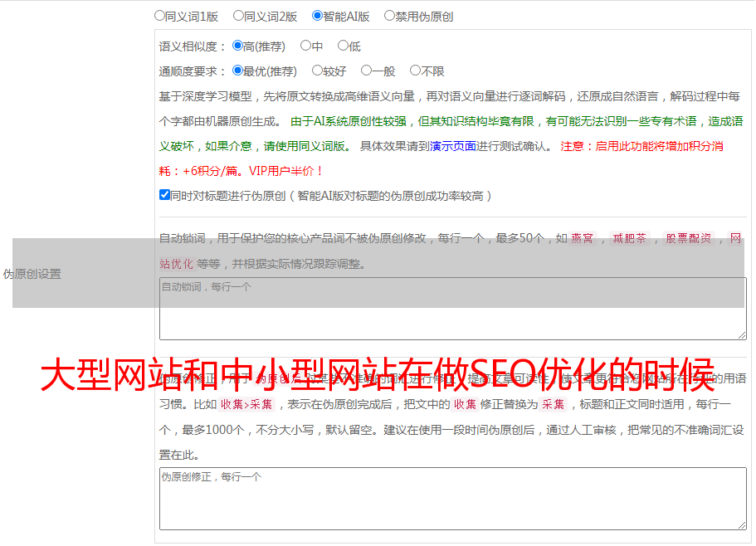
Task: Click the 自动锁词 textarea
Action: (x=453, y=309)
